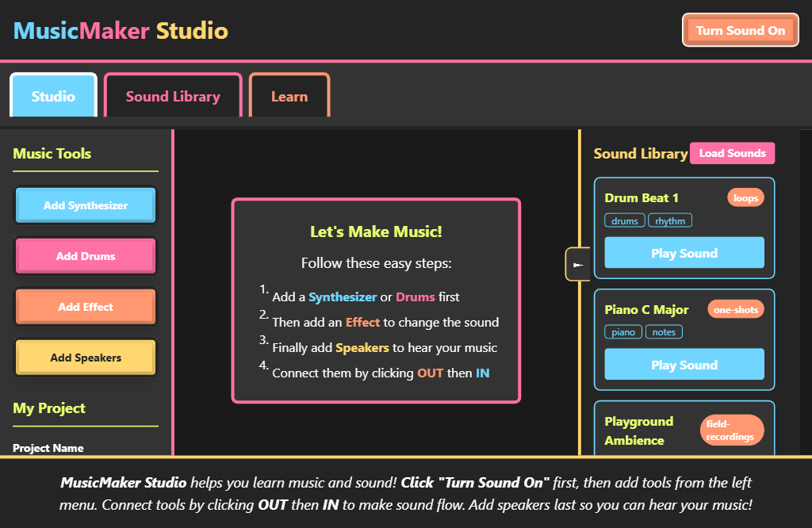Click the rhythm tag on Drum Beat 1
The image size is (812, 528).
(x=670, y=220)
